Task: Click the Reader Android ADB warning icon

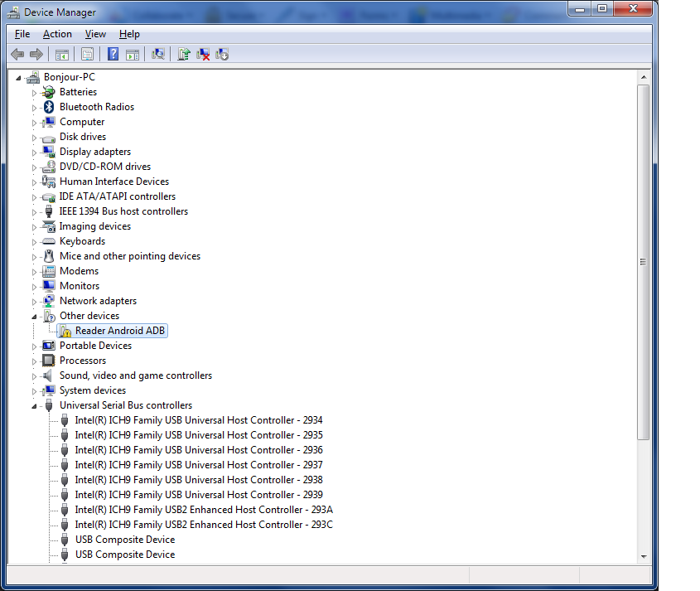Action: tap(65, 331)
